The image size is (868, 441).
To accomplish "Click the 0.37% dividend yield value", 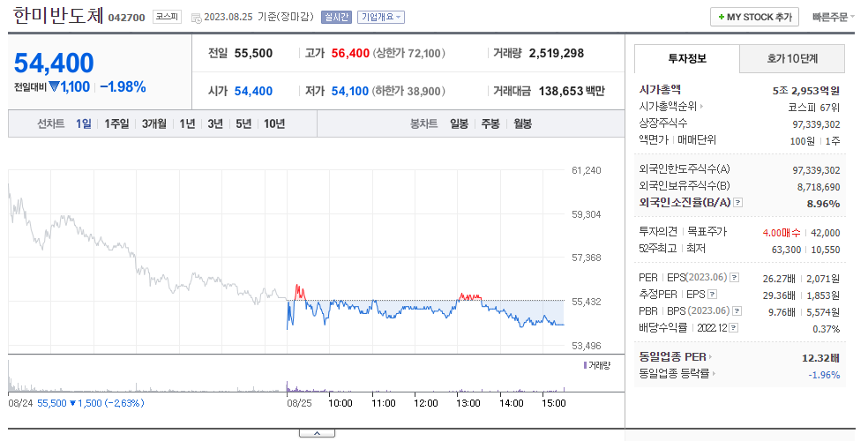I will pyautogui.click(x=826, y=329).
